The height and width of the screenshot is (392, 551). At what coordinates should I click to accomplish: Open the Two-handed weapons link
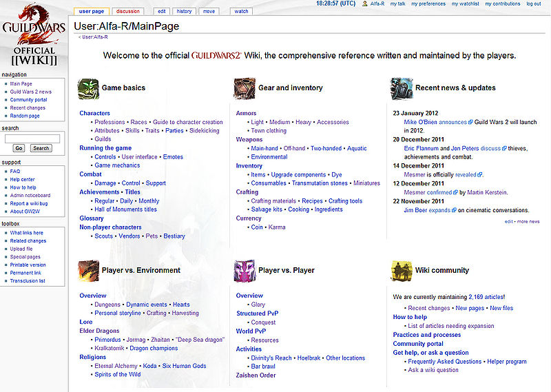[326, 148]
